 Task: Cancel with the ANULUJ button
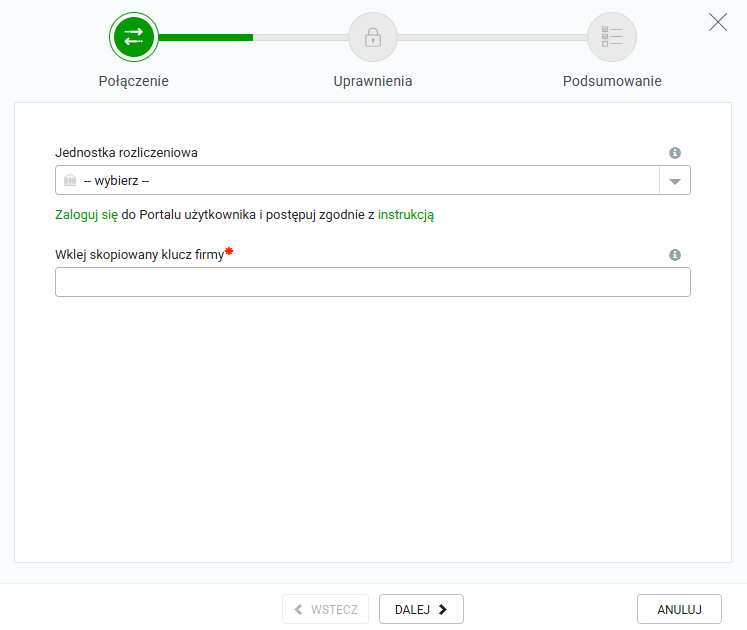tap(679, 609)
